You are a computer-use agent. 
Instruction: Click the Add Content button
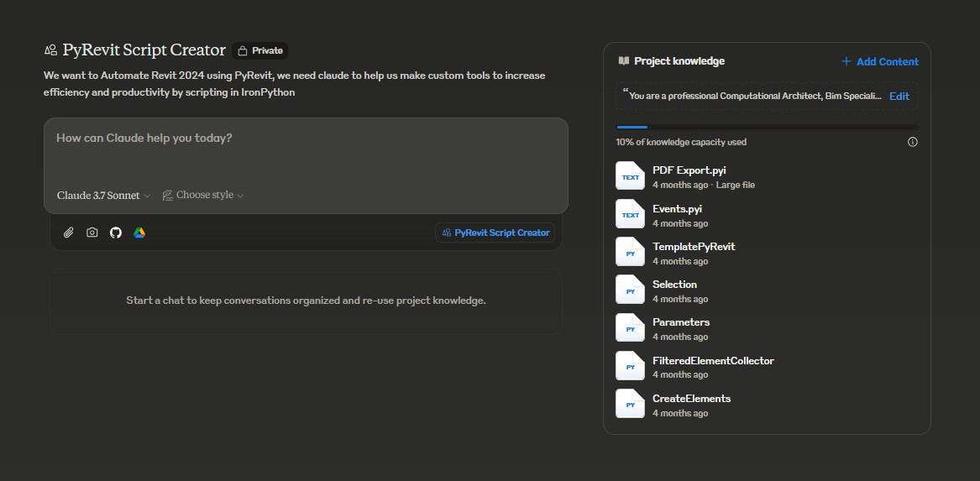pyautogui.click(x=879, y=61)
